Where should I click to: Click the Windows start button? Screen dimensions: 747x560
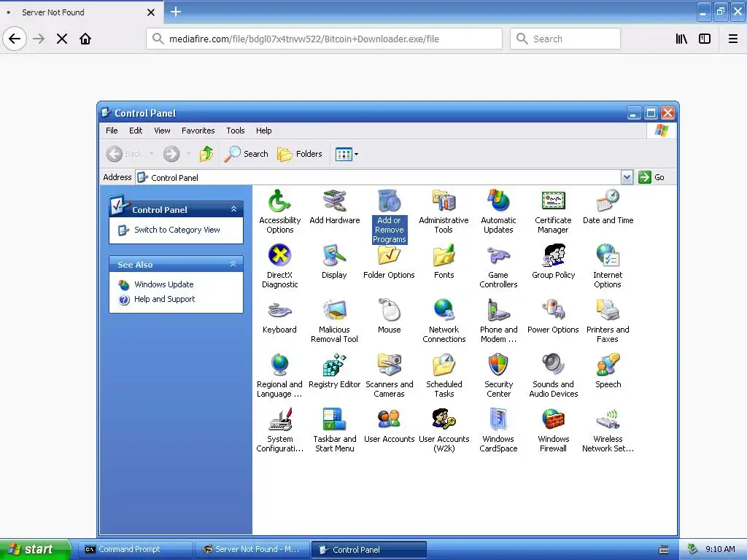(34, 549)
